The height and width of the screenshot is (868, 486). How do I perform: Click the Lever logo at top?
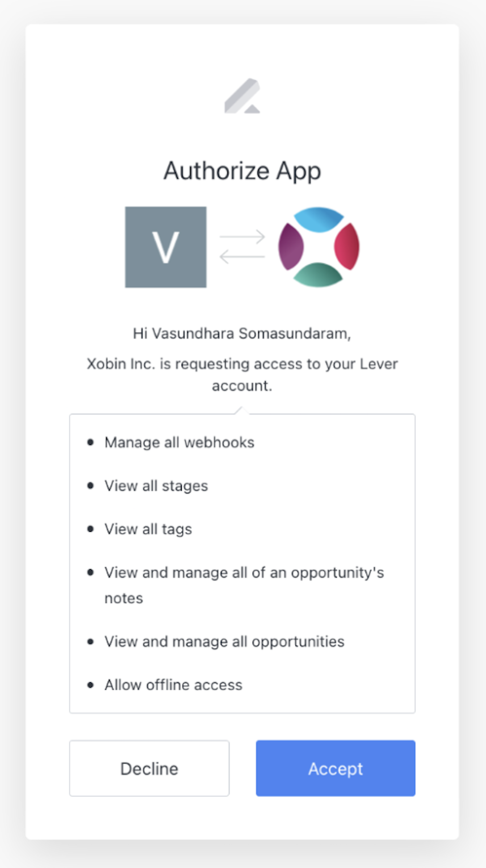(242, 96)
